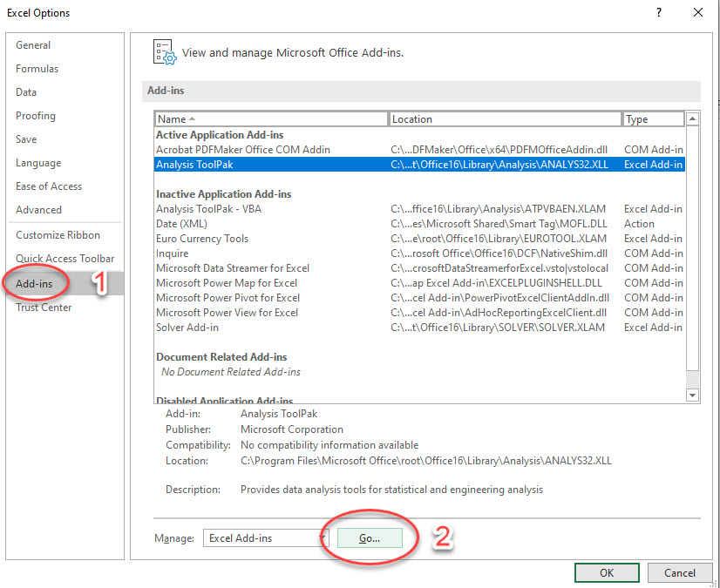Sort add-ins by the Location column

(505, 118)
